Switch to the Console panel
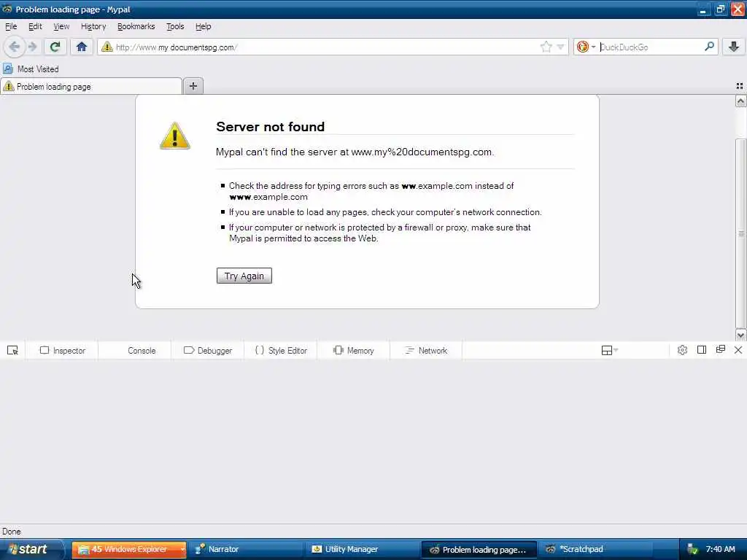The height and width of the screenshot is (560, 747). 134,351
